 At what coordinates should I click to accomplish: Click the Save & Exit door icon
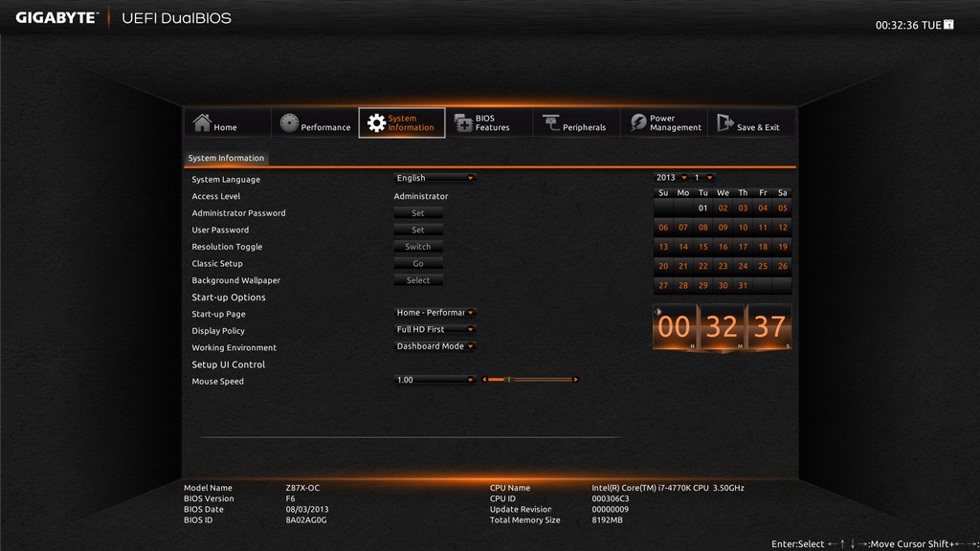[725, 122]
